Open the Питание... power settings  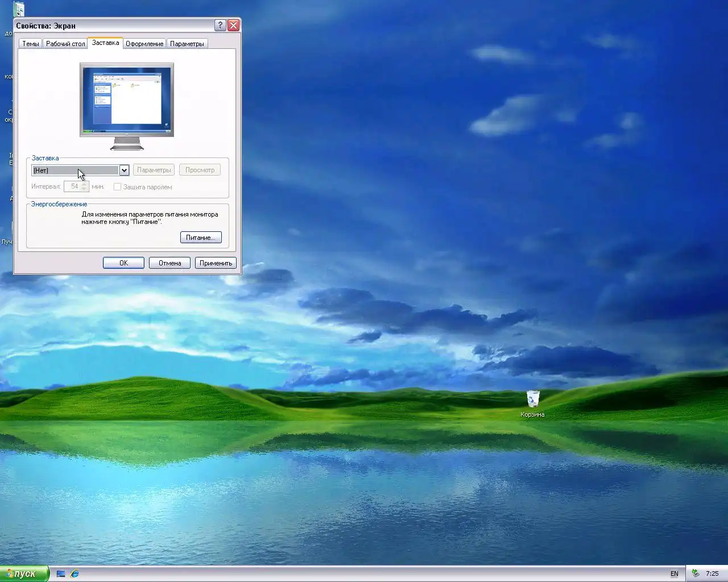[201, 238]
